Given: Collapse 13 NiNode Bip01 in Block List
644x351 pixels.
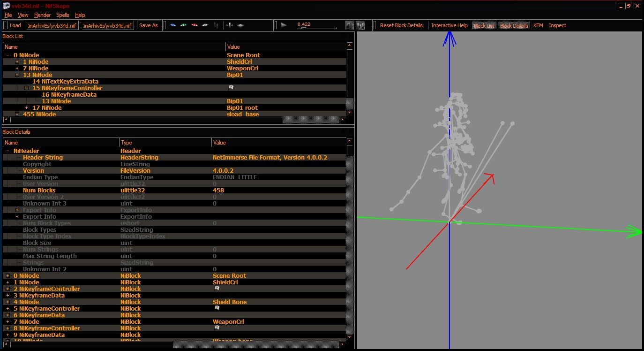Looking at the screenshot, I should coord(17,75).
